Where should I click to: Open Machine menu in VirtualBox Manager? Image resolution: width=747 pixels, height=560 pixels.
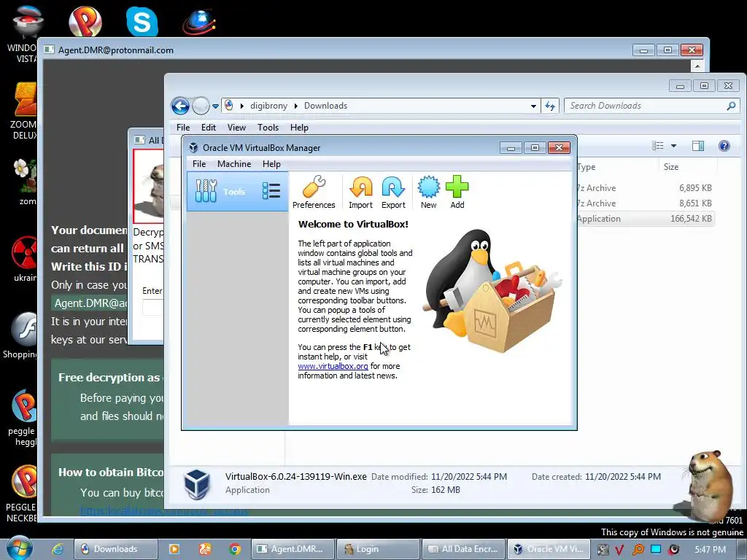tap(234, 164)
